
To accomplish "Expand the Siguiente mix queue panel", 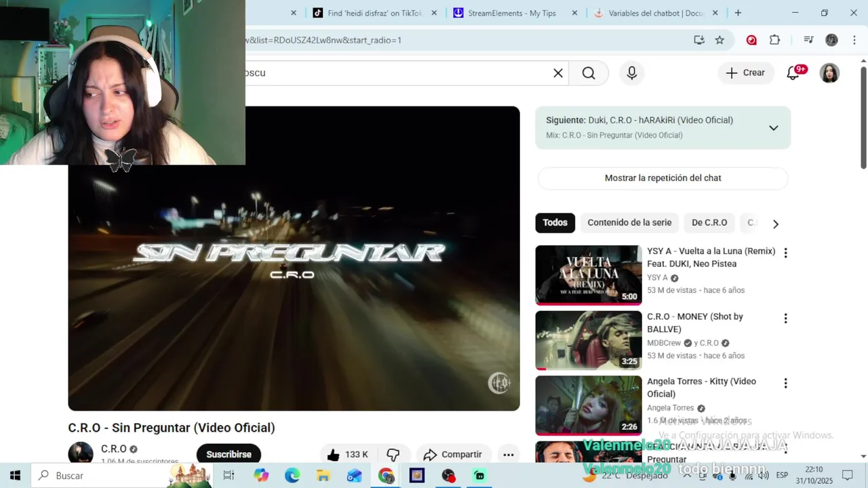I will coord(773,128).
